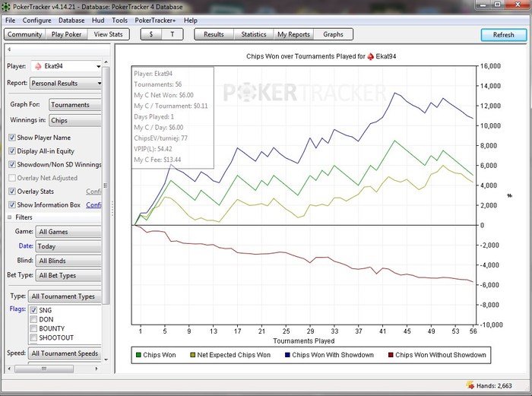532x396 pixels.
Task: Click the blue Flags label
Action: [17, 309]
